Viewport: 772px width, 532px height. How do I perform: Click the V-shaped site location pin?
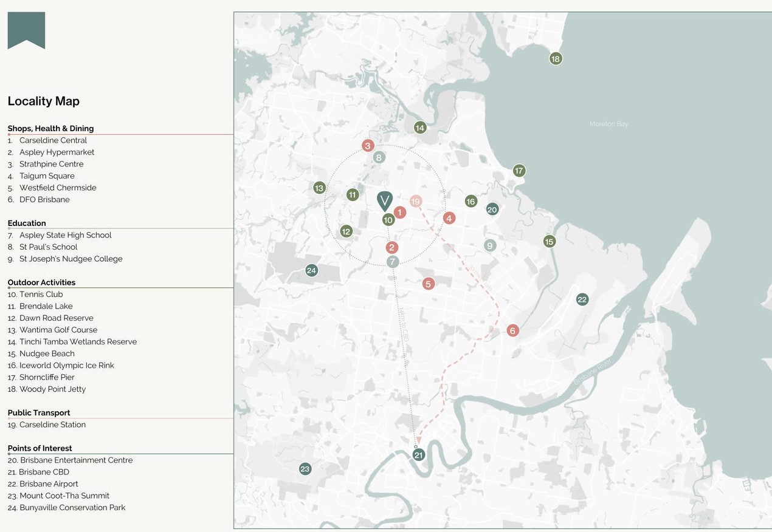tap(385, 200)
